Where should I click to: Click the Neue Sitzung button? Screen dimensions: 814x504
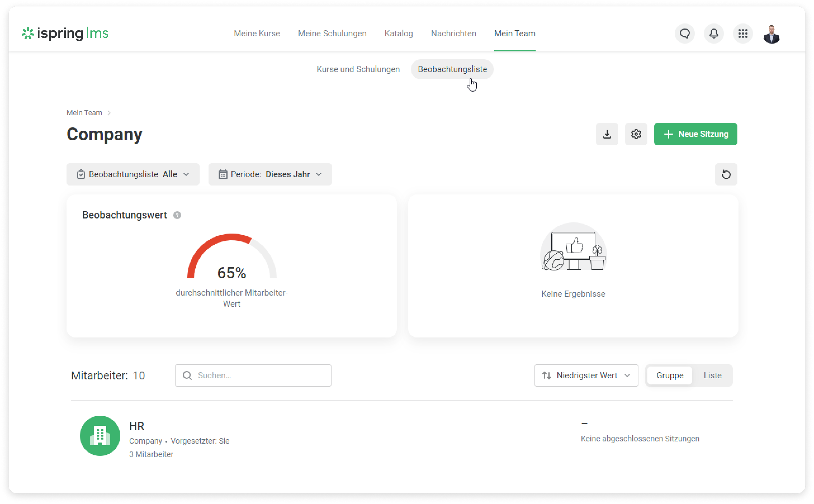(x=695, y=134)
